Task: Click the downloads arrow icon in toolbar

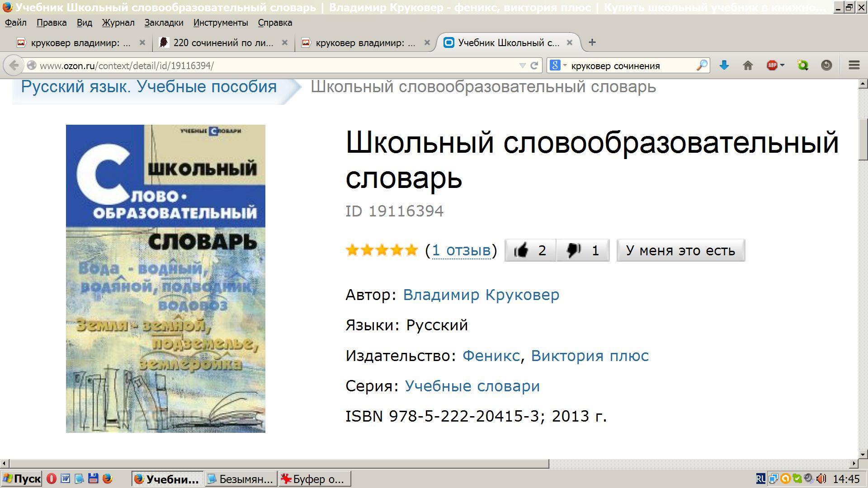Action: (724, 66)
